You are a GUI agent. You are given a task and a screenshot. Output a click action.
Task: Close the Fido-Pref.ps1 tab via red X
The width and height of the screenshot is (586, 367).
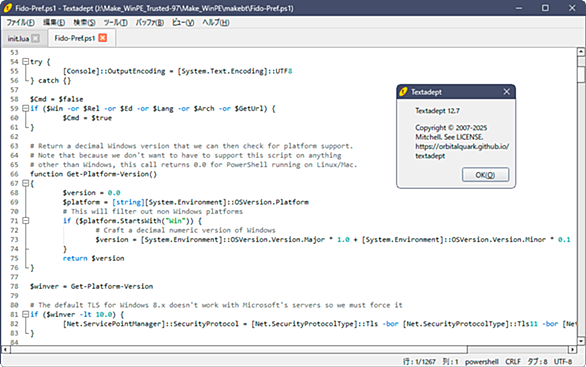click(x=103, y=38)
